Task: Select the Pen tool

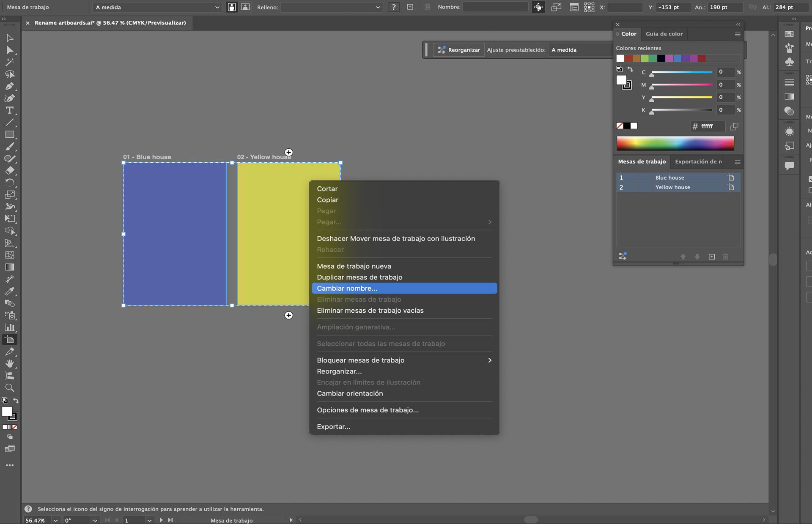Action: [9, 86]
